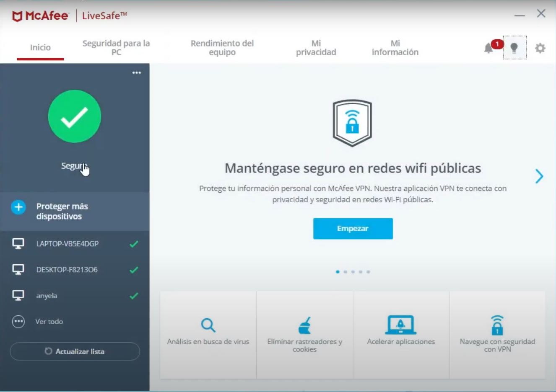Click the Empezar button
The width and height of the screenshot is (556, 392).
pyautogui.click(x=353, y=229)
